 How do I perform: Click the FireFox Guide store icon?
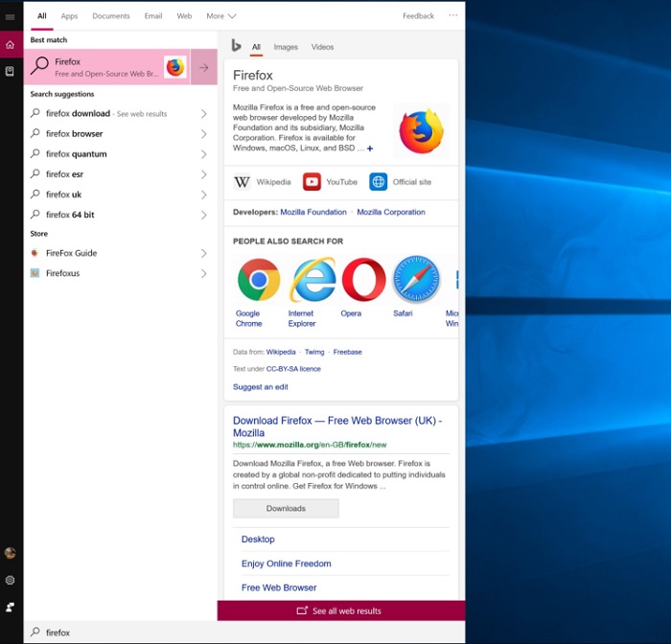coord(35,253)
